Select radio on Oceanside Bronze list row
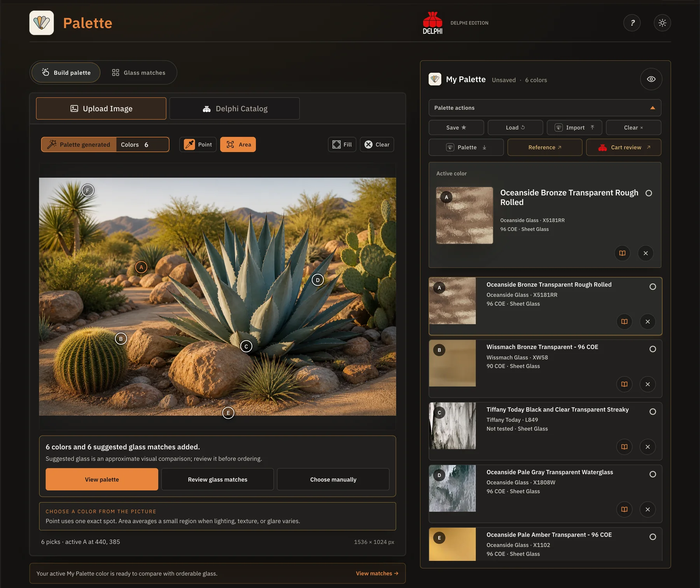 click(x=653, y=287)
